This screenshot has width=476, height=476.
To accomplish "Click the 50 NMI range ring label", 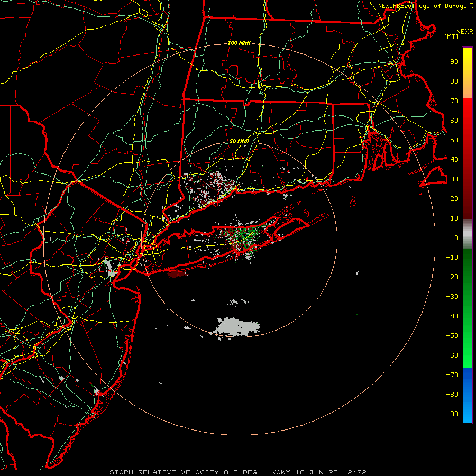I will click(x=239, y=141).
